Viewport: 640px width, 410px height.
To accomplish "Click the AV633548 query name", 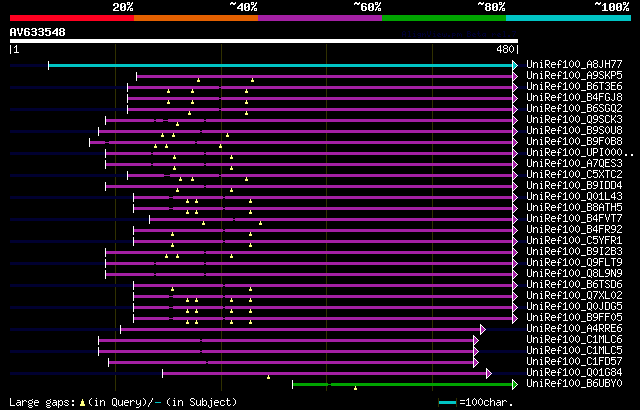I will click(38, 32).
